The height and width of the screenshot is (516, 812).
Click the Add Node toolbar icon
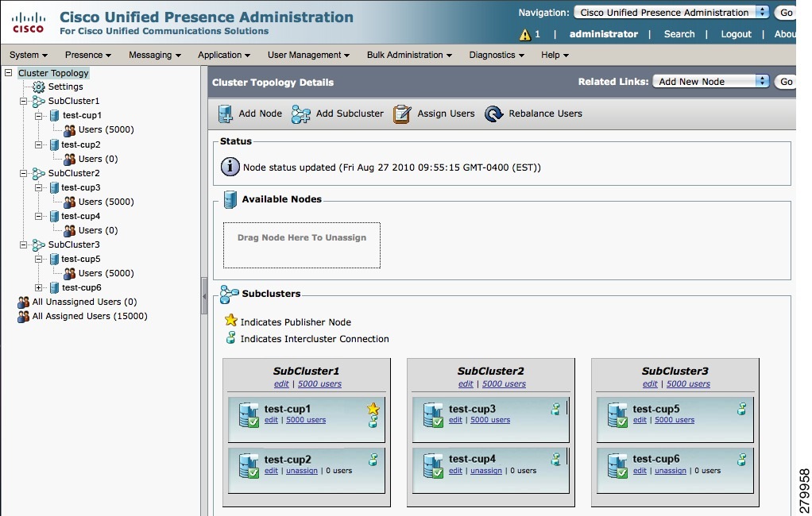(x=226, y=114)
